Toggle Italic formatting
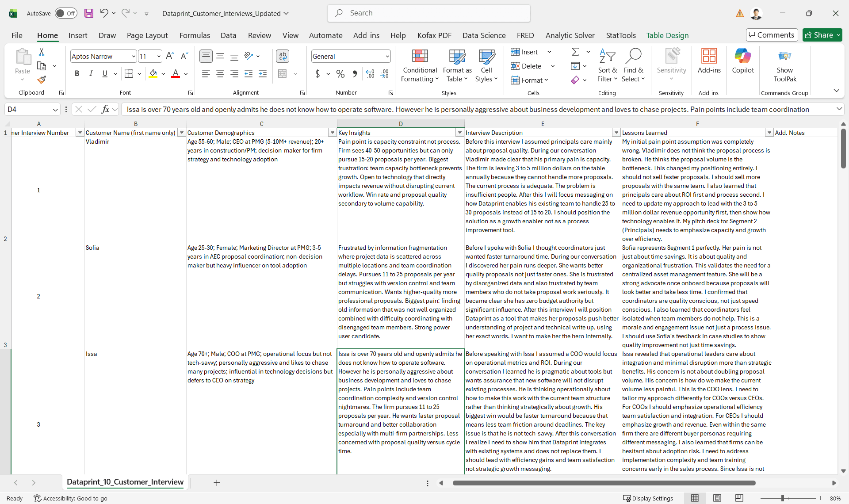 (91, 74)
